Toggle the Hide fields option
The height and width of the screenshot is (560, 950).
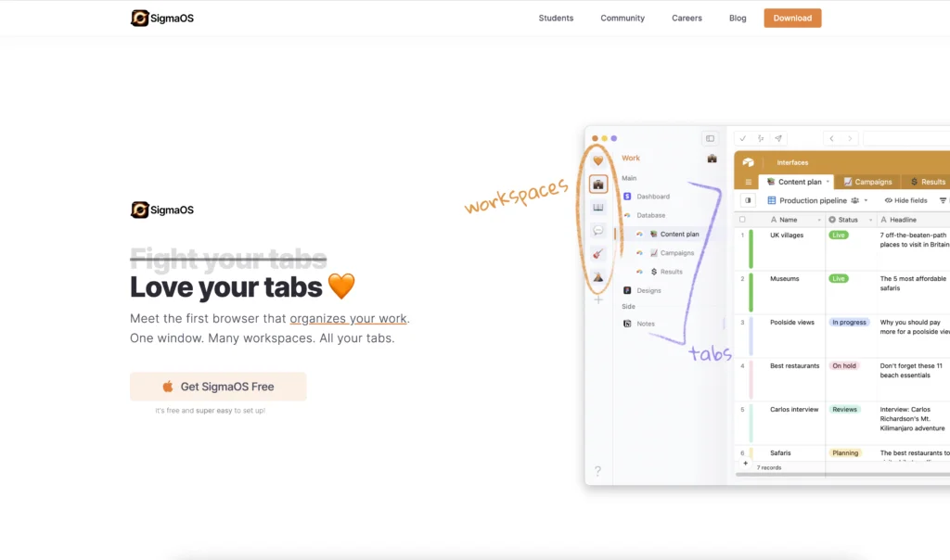click(905, 200)
